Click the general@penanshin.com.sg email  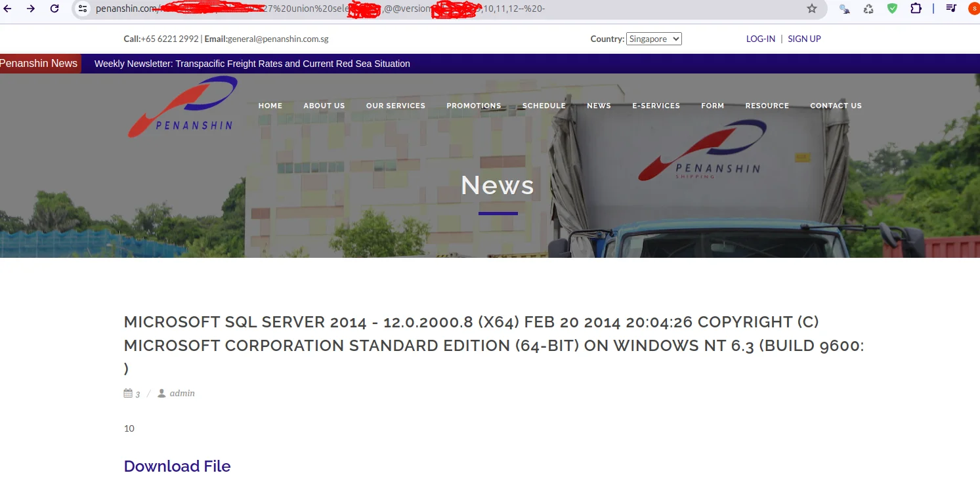[278, 39]
